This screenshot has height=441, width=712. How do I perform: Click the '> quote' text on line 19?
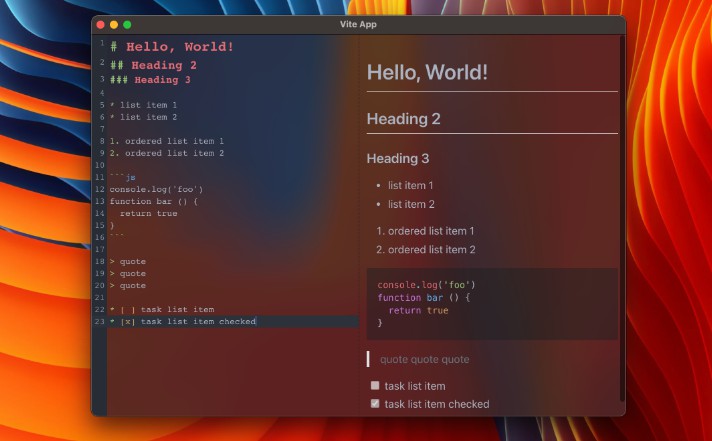(128, 273)
